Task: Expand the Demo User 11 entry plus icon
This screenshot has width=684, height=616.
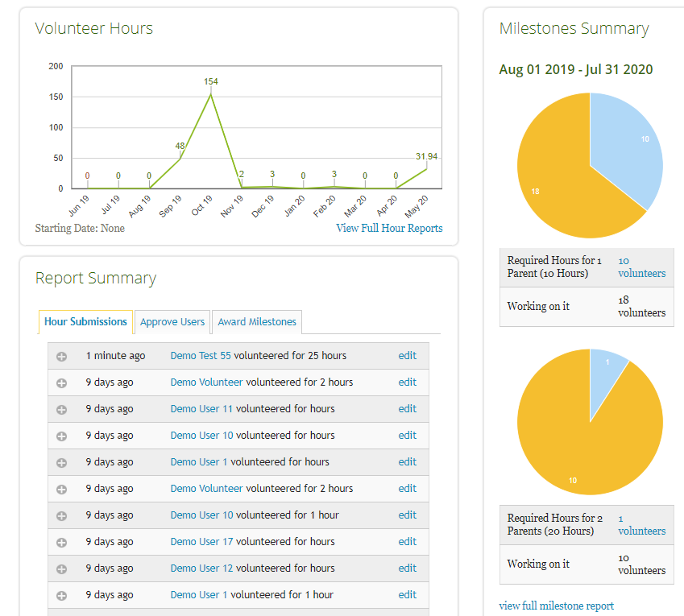Action: click(x=61, y=409)
